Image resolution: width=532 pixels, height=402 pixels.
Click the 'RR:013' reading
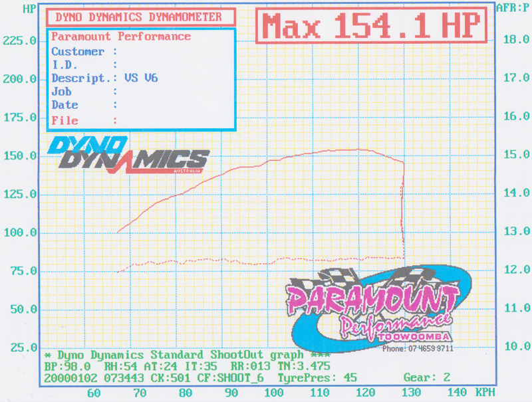251,366
